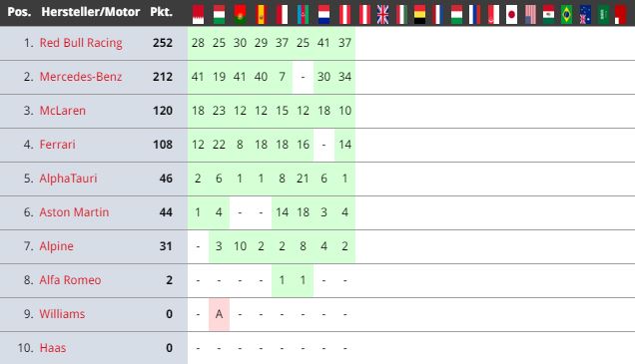Click the Bahrain flag in the header
This screenshot has height=364, width=635.
tap(198, 15)
